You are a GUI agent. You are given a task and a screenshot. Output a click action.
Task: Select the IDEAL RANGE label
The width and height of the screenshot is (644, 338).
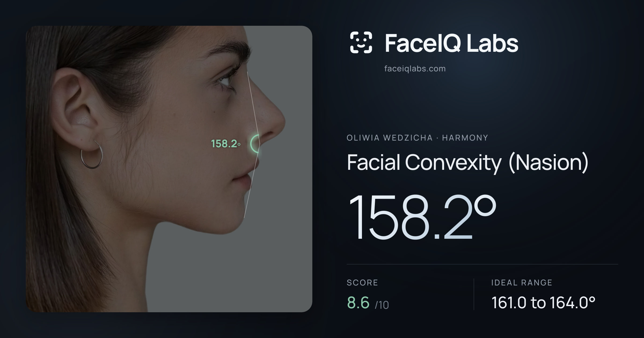tap(522, 282)
